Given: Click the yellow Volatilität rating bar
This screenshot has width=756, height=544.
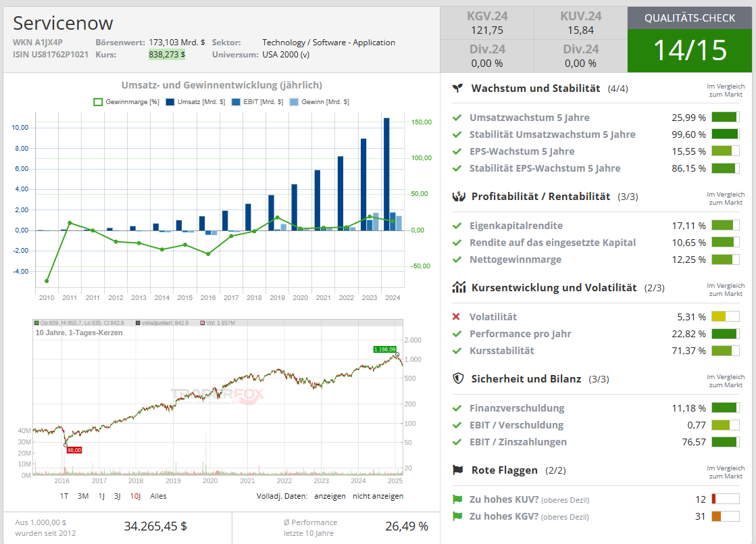Looking at the screenshot, I should (x=718, y=317).
